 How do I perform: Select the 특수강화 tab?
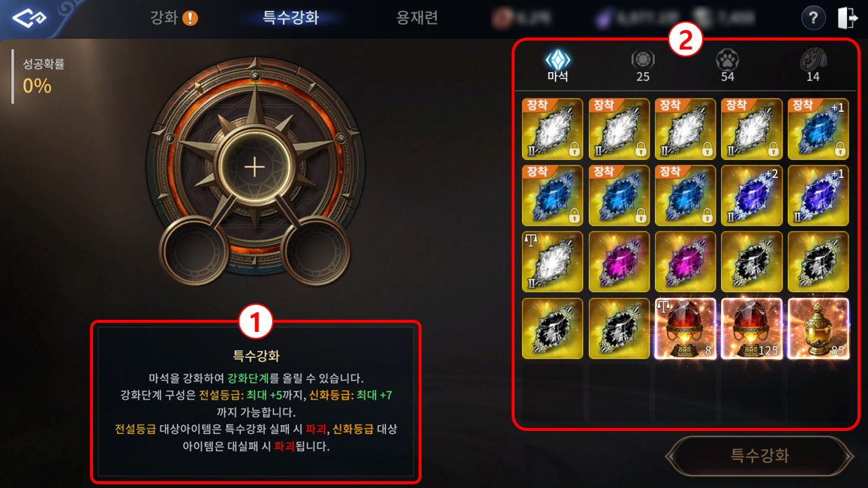(x=290, y=18)
